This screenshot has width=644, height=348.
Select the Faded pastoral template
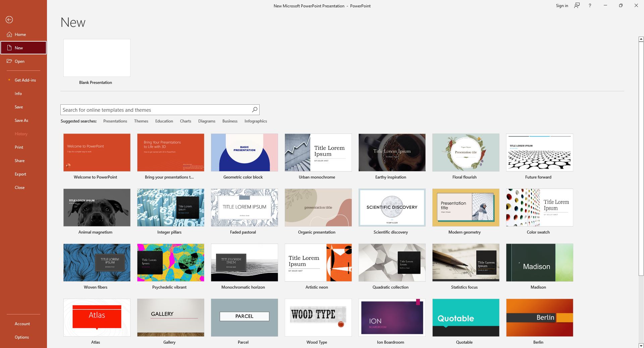[245, 207]
